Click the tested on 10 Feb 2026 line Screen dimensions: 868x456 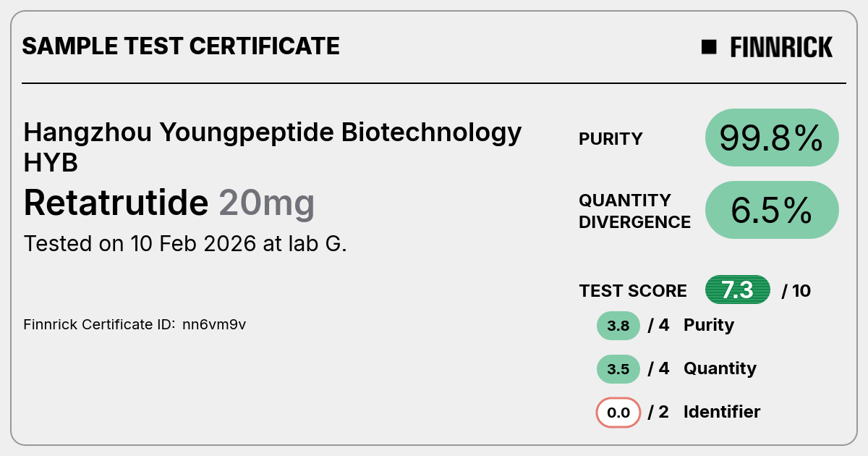click(x=185, y=243)
